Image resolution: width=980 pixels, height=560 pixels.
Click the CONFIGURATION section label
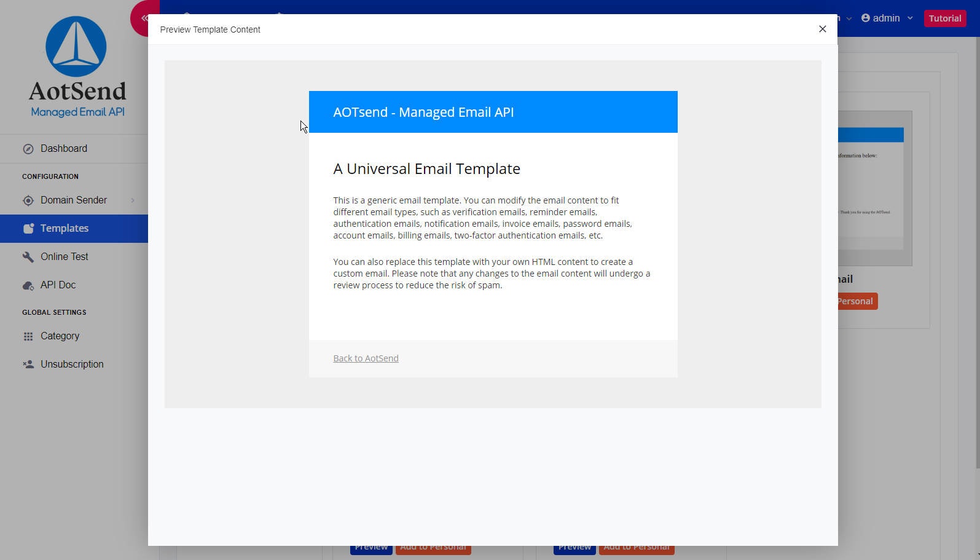tap(50, 176)
